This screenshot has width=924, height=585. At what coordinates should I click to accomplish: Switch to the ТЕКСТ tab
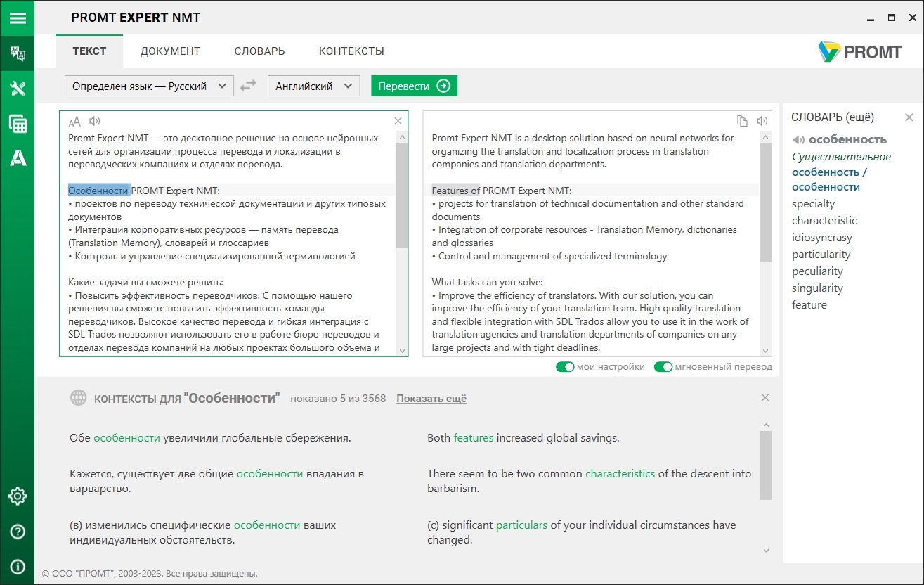[89, 51]
